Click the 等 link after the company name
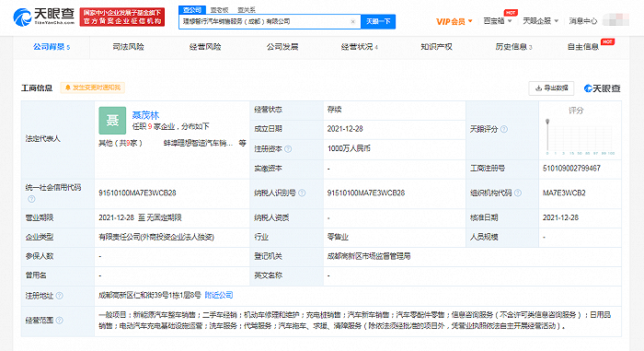Screen dimensions: 644x351 pyautogui.click(x=242, y=143)
